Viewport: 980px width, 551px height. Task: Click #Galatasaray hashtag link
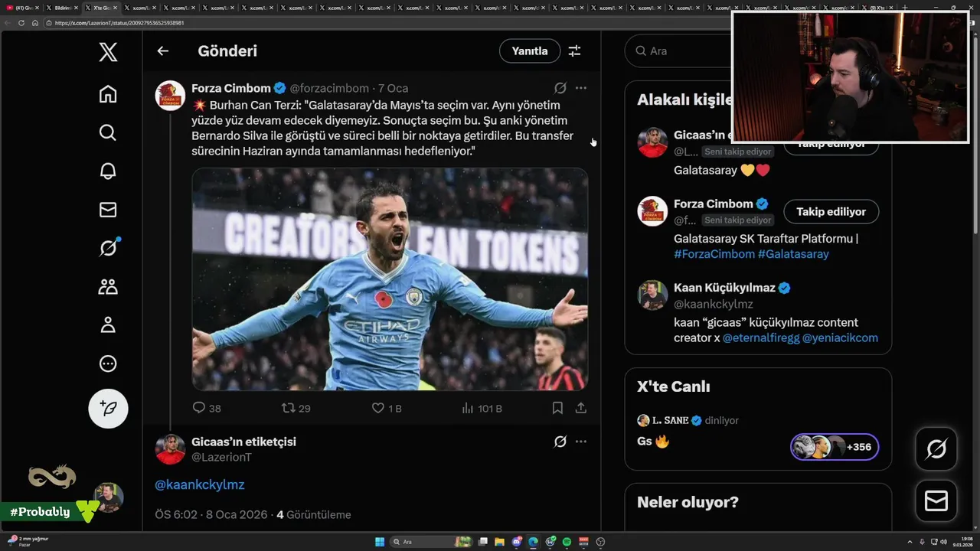[x=793, y=254]
